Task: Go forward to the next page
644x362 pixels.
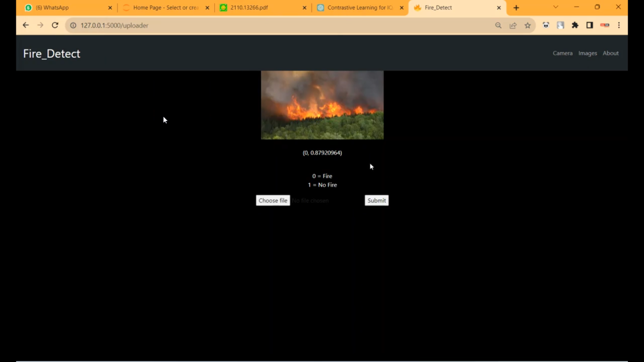Action: (40, 25)
